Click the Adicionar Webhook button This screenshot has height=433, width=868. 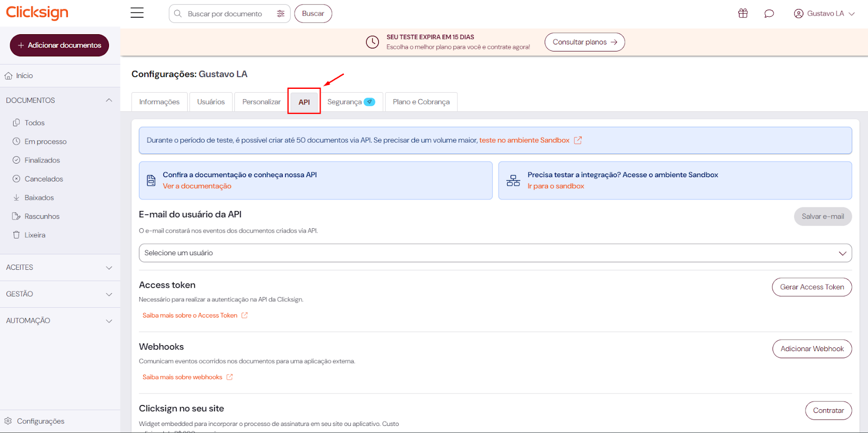coord(812,349)
